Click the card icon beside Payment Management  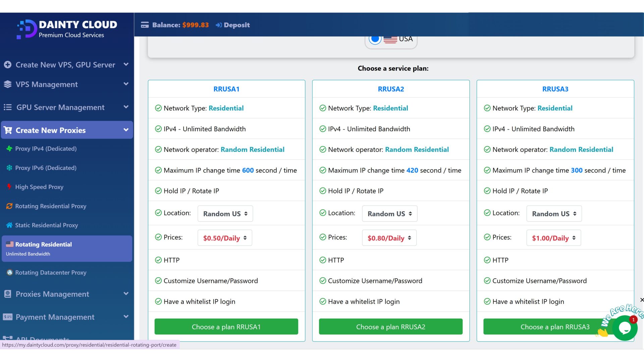point(8,317)
